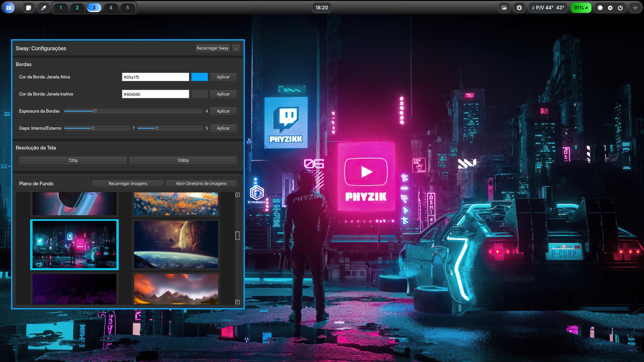Switch to workspace 5

pyautogui.click(x=127, y=7)
